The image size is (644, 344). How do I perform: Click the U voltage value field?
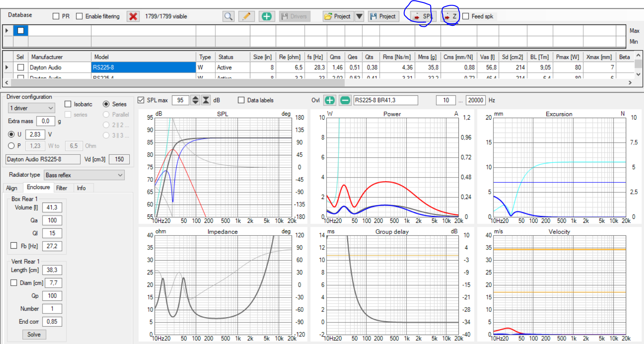tap(35, 134)
